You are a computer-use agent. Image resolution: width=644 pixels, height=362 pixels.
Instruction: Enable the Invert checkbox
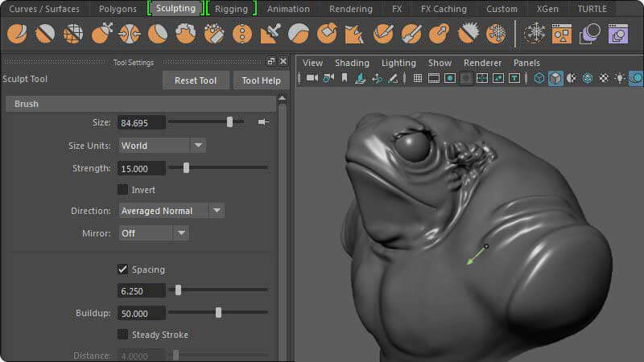(123, 190)
